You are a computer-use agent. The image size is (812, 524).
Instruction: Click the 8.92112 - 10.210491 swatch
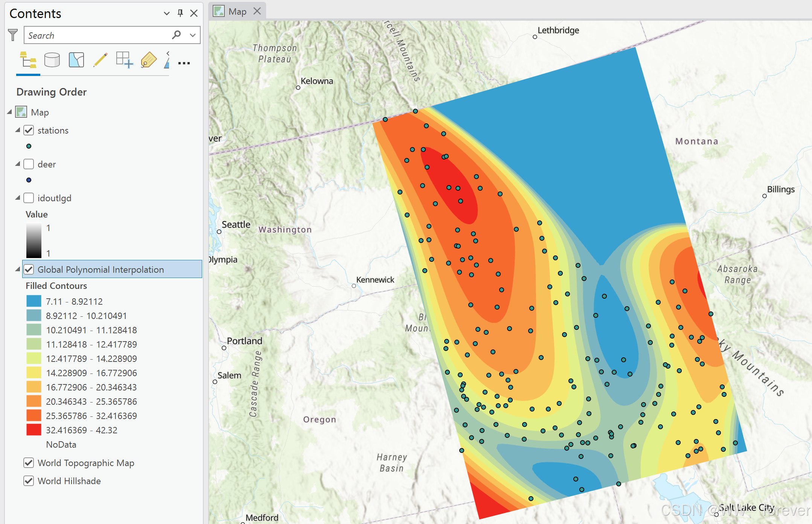click(x=34, y=315)
